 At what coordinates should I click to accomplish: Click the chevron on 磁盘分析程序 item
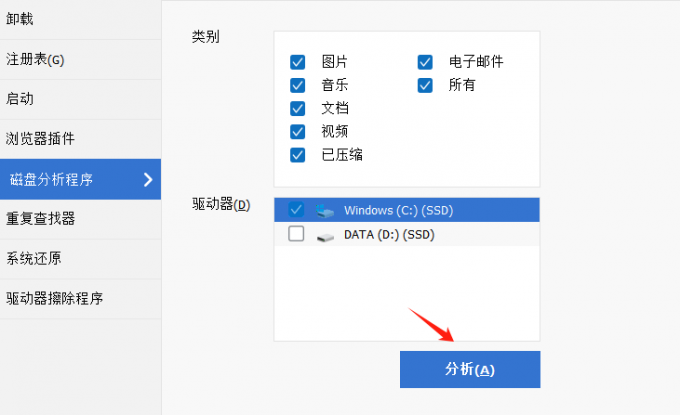pyautogui.click(x=148, y=179)
